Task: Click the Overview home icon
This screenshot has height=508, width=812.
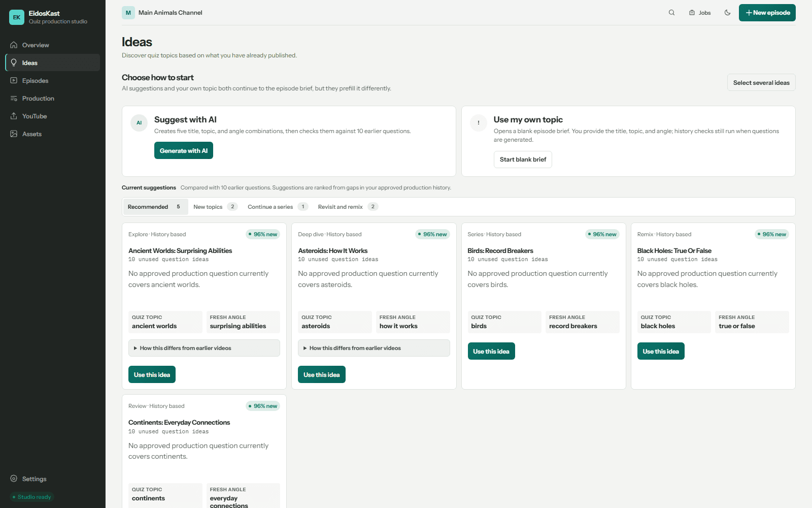Action: coord(14,45)
